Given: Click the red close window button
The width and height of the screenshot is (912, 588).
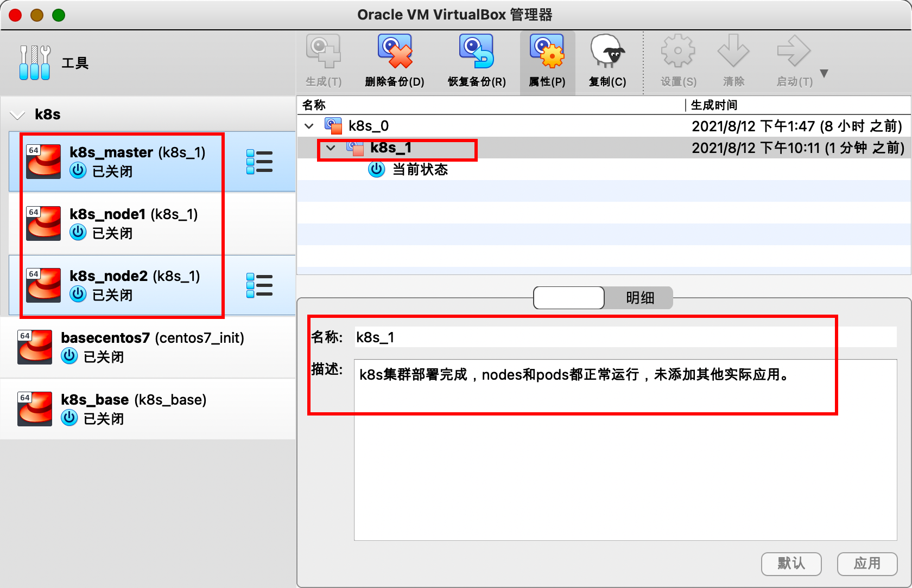Looking at the screenshot, I should tap(15, 15).
